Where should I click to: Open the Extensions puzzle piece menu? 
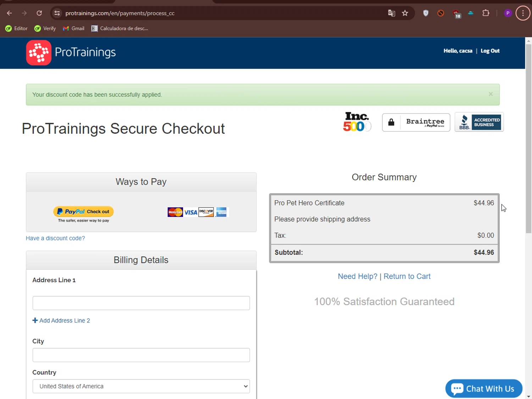click(486, 13)
